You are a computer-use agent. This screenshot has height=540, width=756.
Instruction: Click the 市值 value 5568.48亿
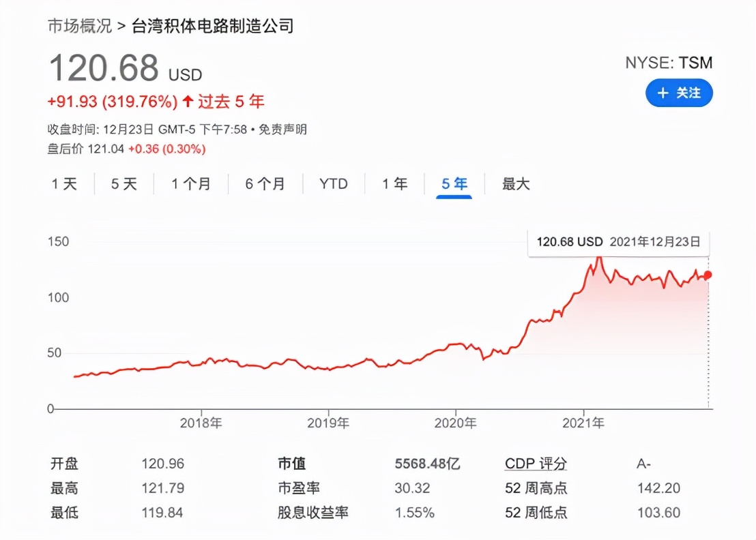(x=427, y=464)
